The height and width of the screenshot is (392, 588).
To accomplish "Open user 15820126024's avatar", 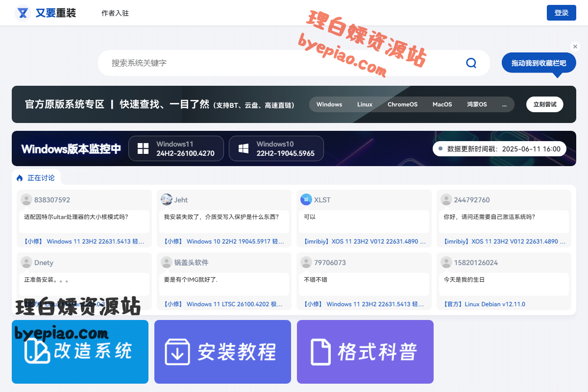I will click(x=446, y=262).
